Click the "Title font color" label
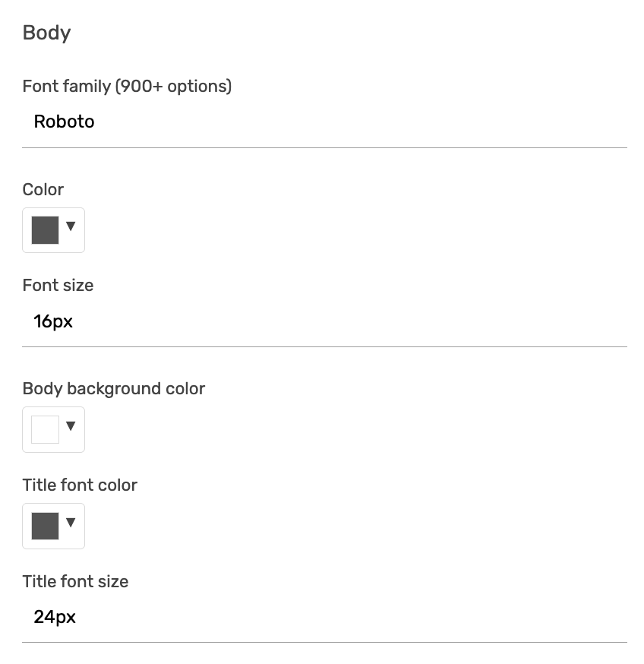The width and height of the screenshot is (644, 664). tap(80, 485)
